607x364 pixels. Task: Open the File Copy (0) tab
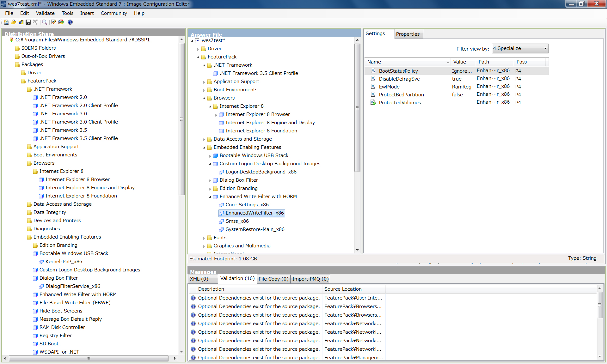(x=273, y=279)
